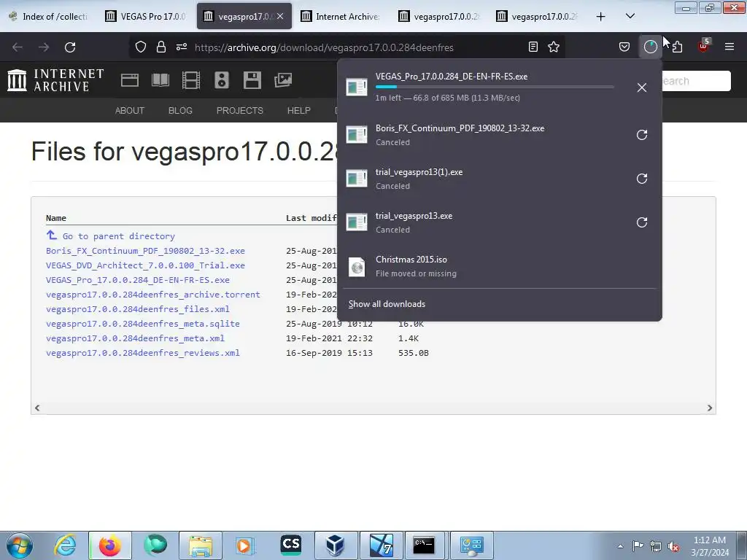
Task: Click Internet Archive search box
Action: tap(695, 81)
